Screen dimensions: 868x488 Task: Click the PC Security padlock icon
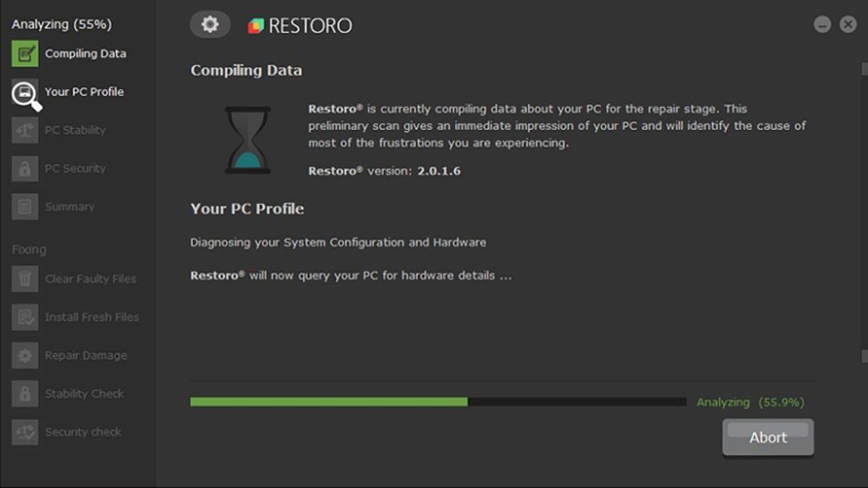[25, 168]
